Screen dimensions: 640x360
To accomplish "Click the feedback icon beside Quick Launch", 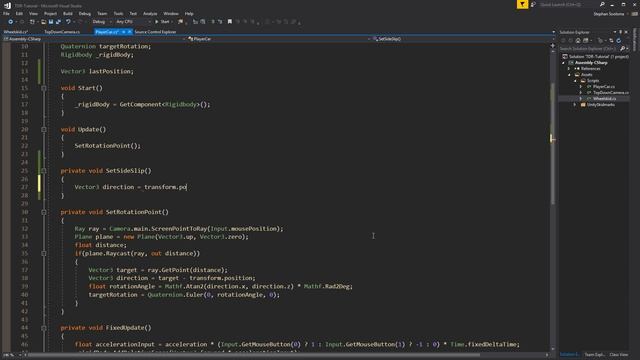I will click(533, 4).
